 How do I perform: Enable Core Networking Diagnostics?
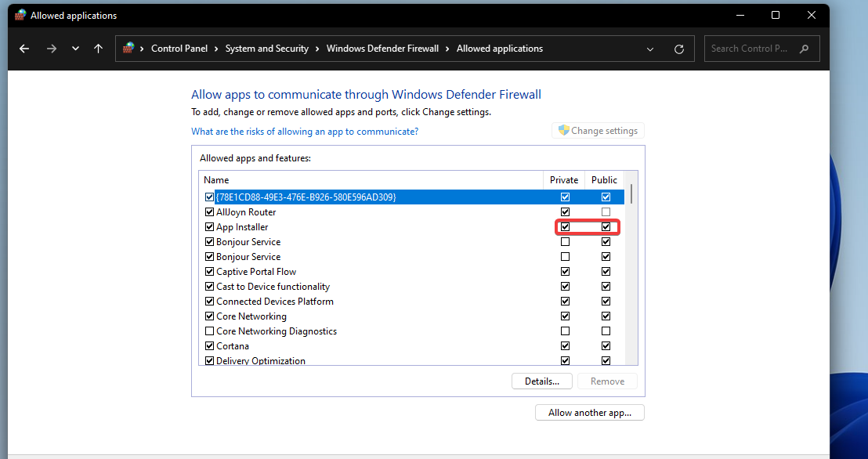point(209,331)
